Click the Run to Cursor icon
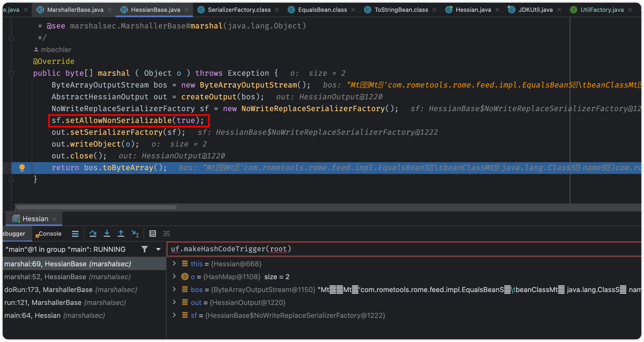644x342 pixels. tap(135, 234)
